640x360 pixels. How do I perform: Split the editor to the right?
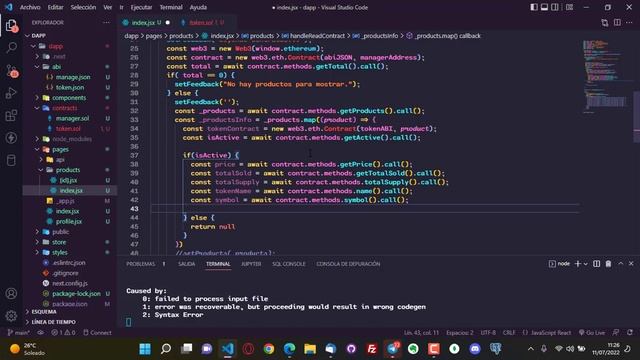617,23
